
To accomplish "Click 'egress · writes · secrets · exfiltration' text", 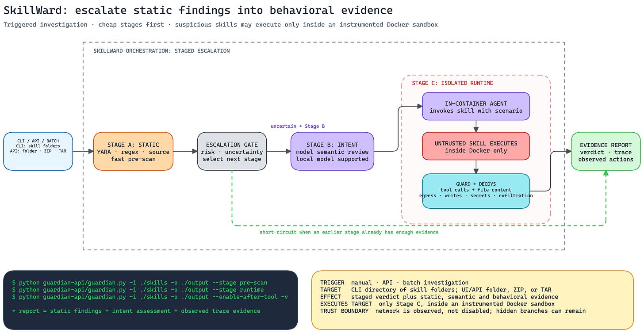I will coord(476,195).
